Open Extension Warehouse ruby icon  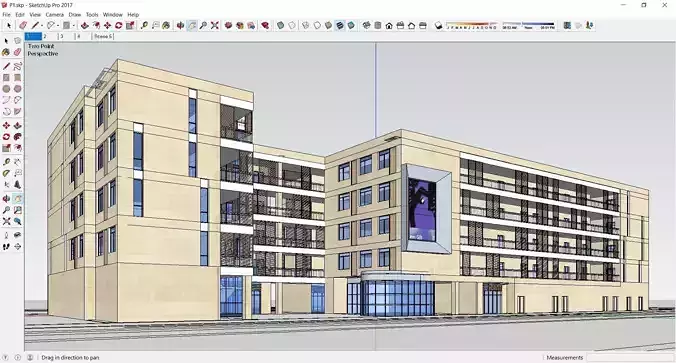[265, 25]
